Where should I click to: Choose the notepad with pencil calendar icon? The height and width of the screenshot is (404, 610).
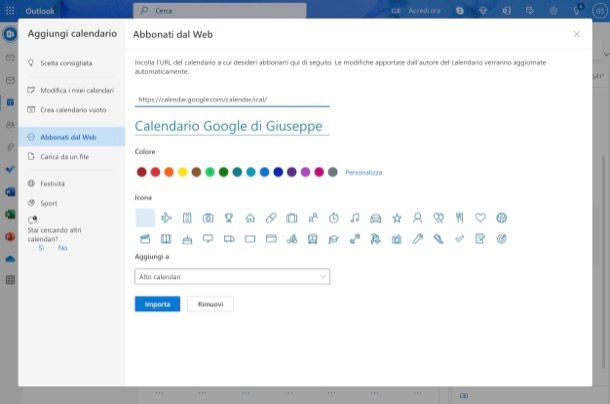(480, 239)
